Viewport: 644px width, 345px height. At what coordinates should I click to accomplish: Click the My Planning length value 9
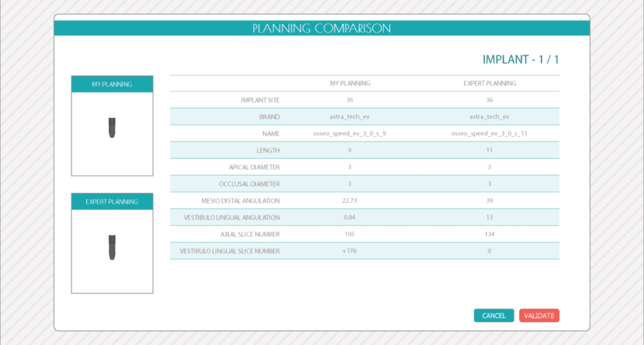[x=350, y=151]
